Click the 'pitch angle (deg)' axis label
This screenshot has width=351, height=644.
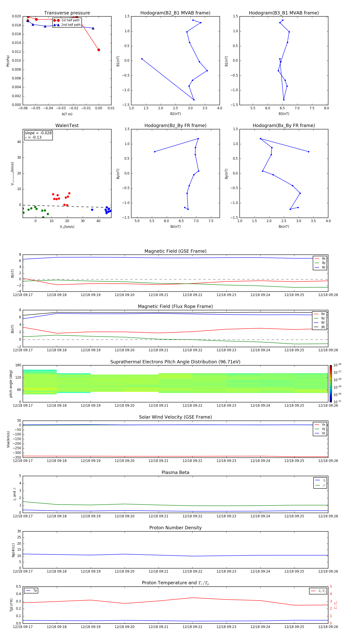click(11, 384)
